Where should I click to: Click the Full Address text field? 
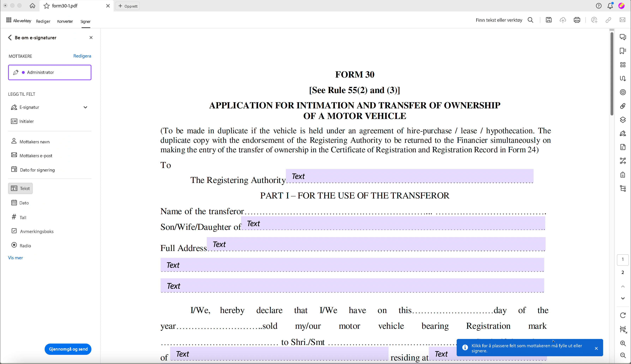pos(376,244)
